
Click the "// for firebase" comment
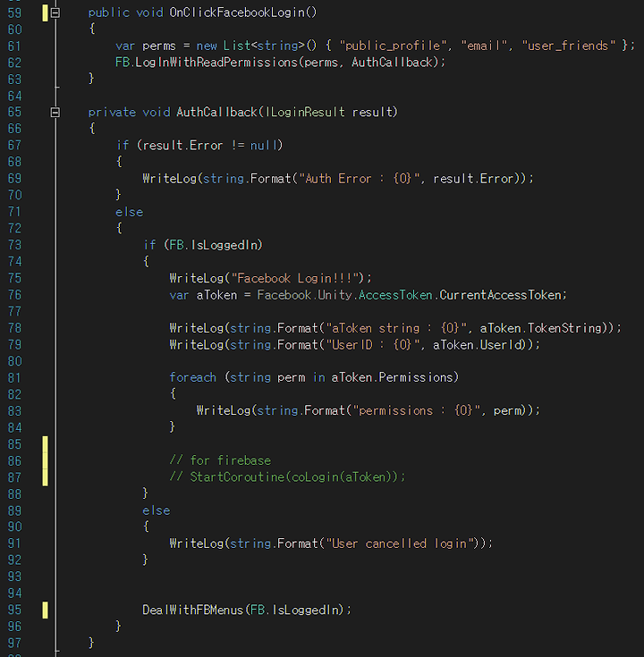[220, 460]
